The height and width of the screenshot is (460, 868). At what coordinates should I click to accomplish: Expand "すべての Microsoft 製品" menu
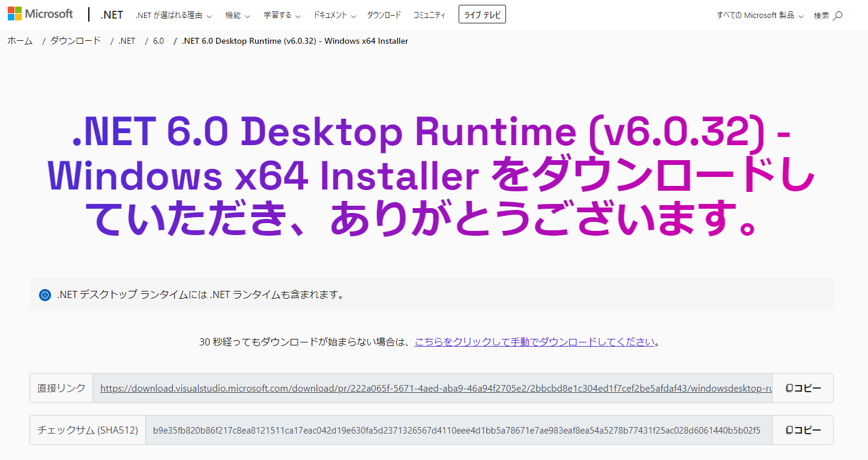[760, 16]
